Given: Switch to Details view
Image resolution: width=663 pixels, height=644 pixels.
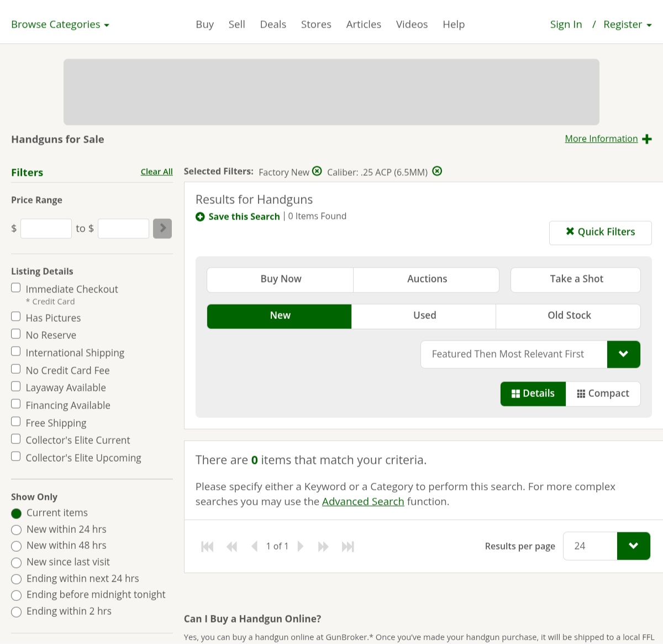Looking at the screenshot, I should pyautogui.click(x=533, y=394).
